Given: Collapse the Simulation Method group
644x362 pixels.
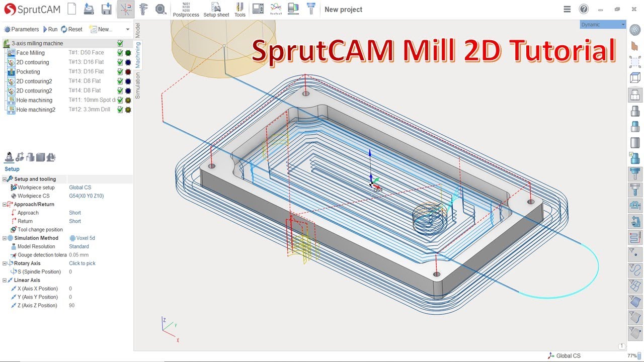Looking at the screenshot, I should point(5,238).
